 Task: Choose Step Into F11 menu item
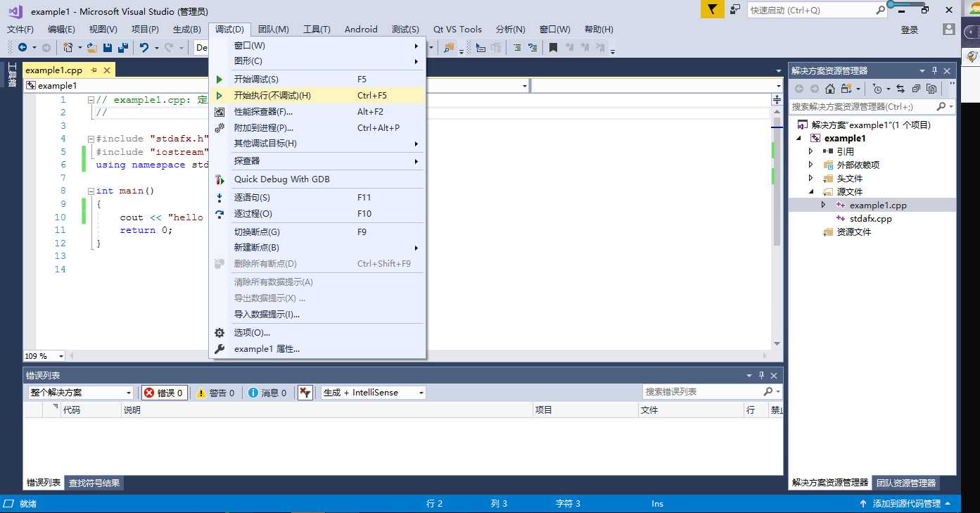(317, 197)
